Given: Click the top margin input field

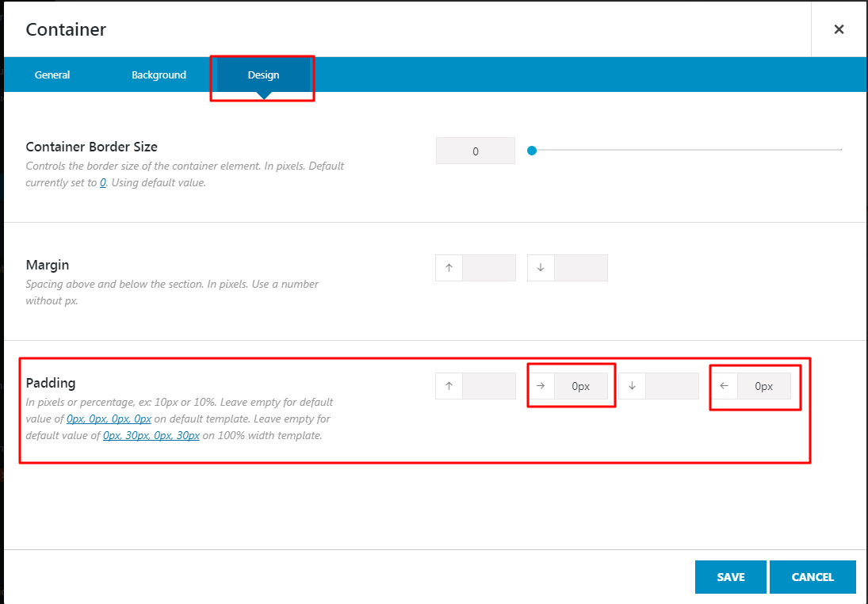Looking at the screenshot, I should tap(488, 267).
